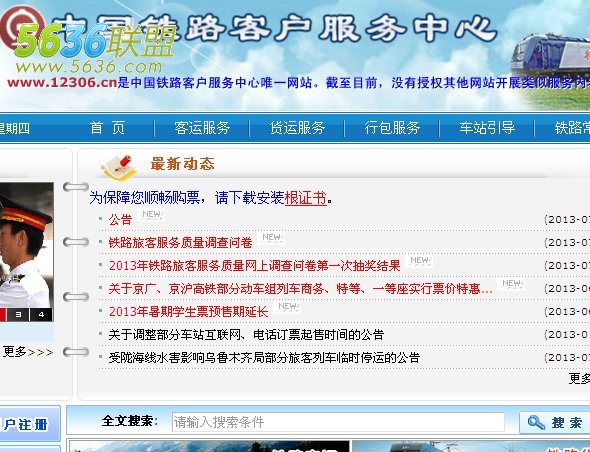Open the 客运服务 navigation menu

(x=202, y=128)
